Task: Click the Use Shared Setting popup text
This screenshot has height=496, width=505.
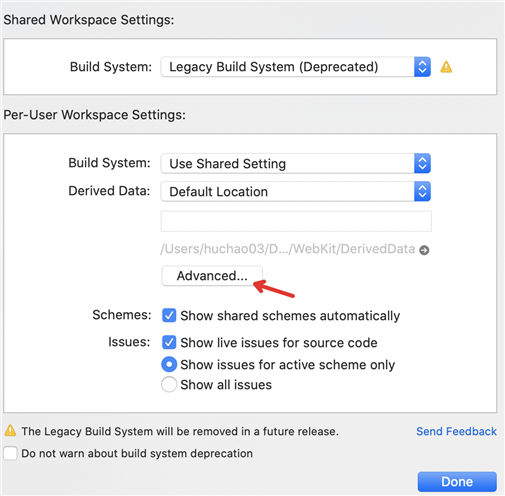Action: click(x=228, y=164)
